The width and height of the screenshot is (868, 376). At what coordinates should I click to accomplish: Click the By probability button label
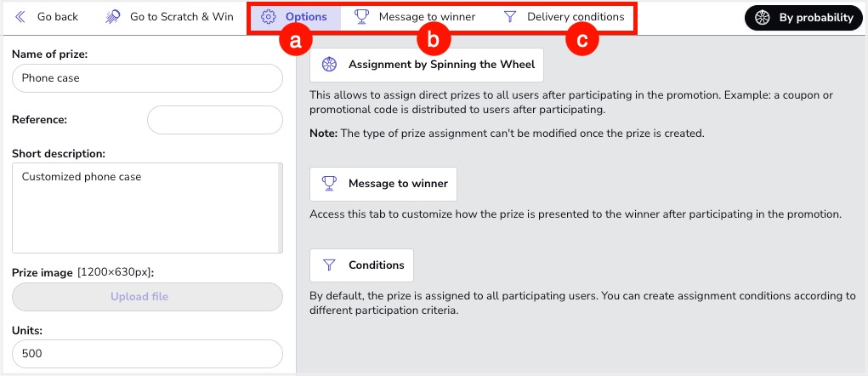click(x=815, y=18)
